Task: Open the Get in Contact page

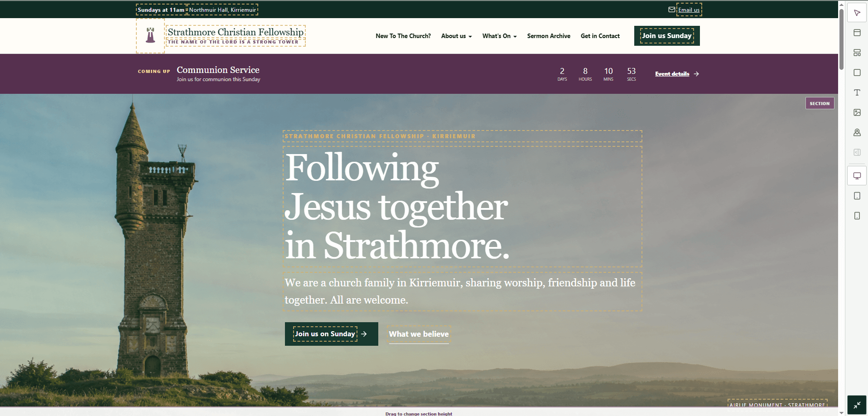Action: point(600,36)
